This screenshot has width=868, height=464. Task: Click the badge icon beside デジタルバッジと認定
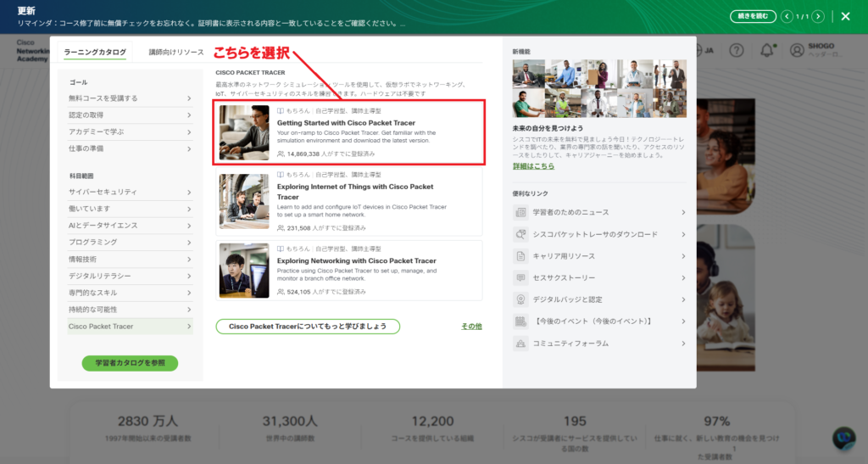(520, 299)
